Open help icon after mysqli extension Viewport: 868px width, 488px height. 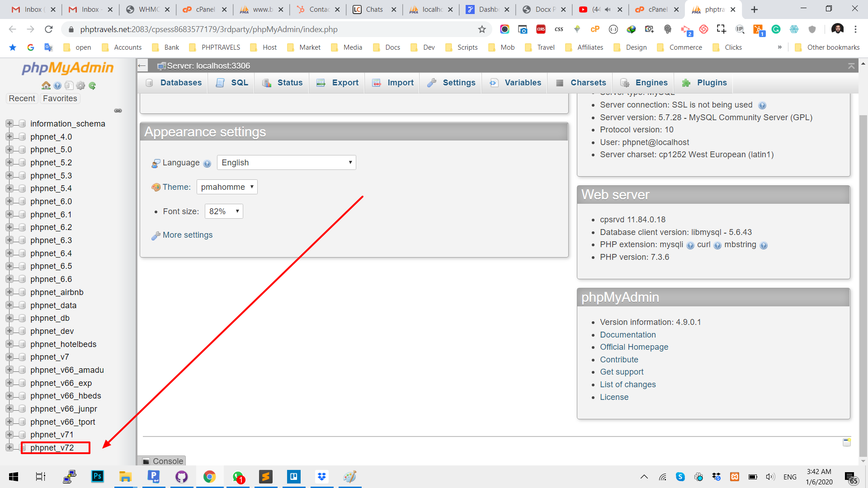coord(690,245)
